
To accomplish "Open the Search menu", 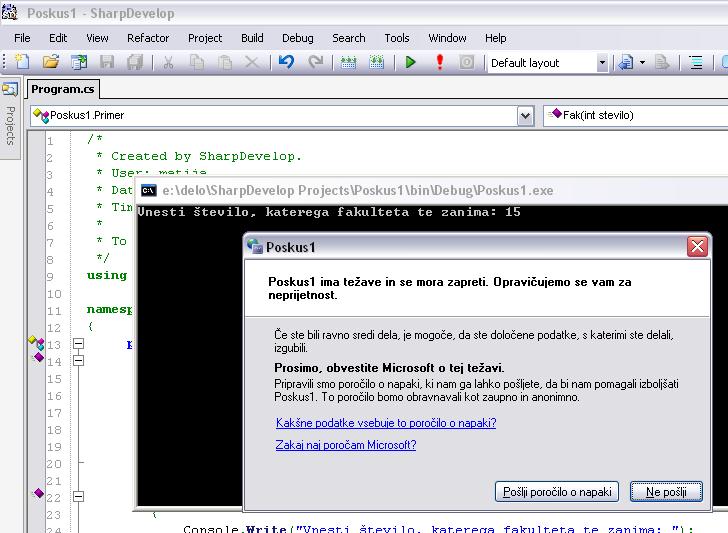I will [349, 38].
